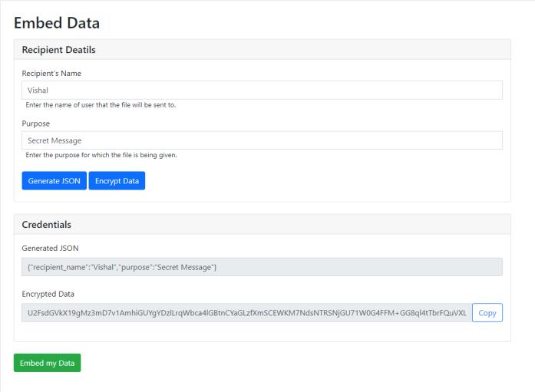This screenshot has height=392, width=535.
Task: Copy the encrypted data string
Action: 487,313
